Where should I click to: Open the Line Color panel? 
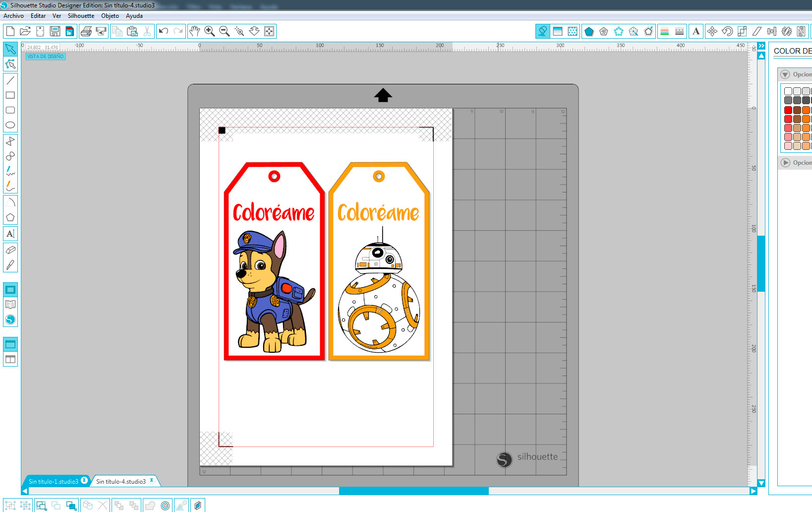coord(665,31)
